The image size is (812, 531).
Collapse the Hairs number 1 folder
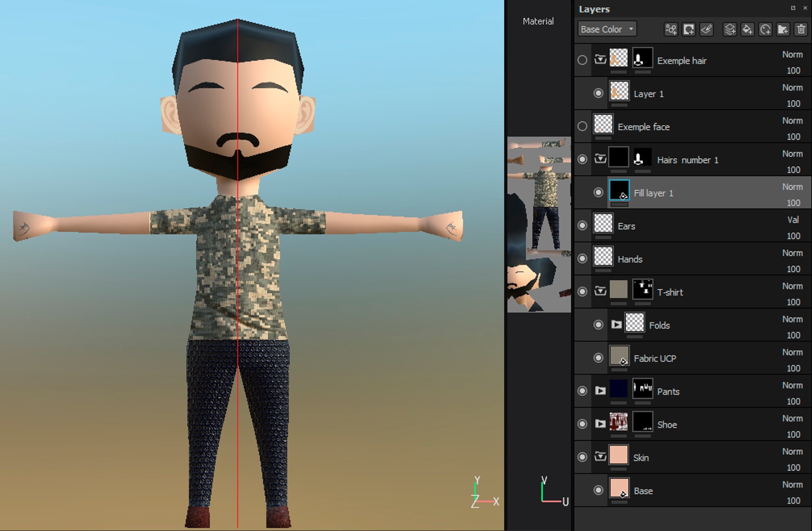pyautogui.click(x=600, y=159)
